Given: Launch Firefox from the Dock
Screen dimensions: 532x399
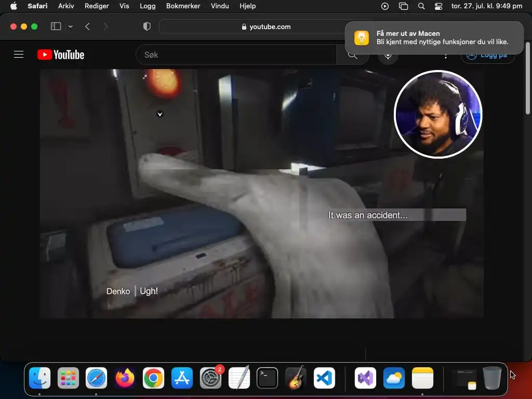Looking at the screenshot, I should tap(125, 378).
